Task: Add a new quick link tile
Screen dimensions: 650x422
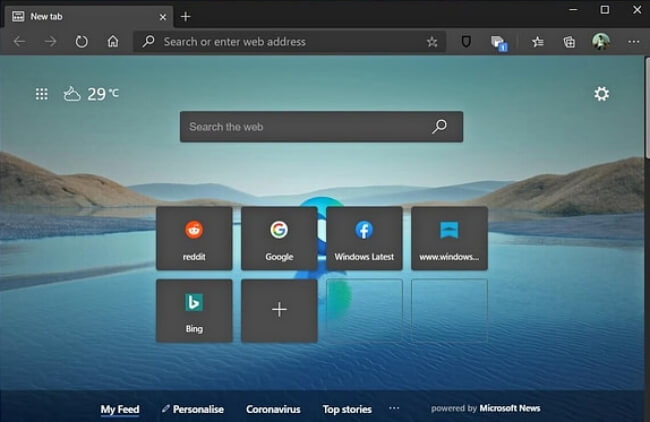Action: 279,311
